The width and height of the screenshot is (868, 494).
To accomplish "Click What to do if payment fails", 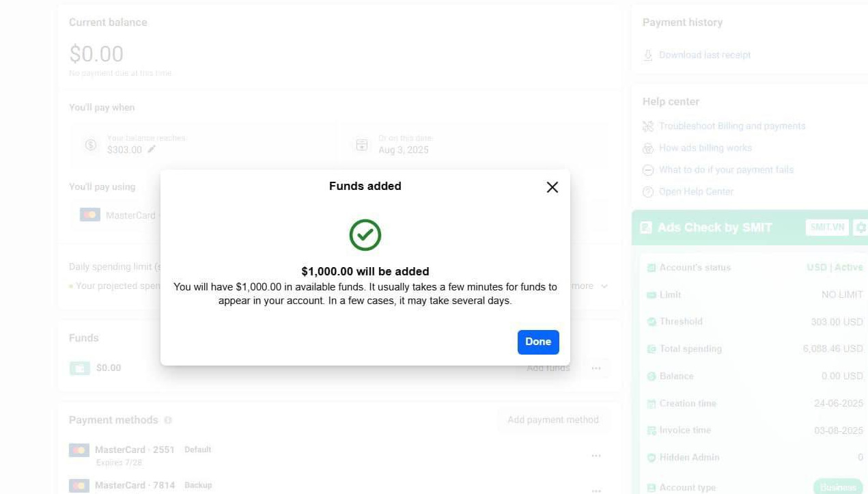I will [726, 170].
